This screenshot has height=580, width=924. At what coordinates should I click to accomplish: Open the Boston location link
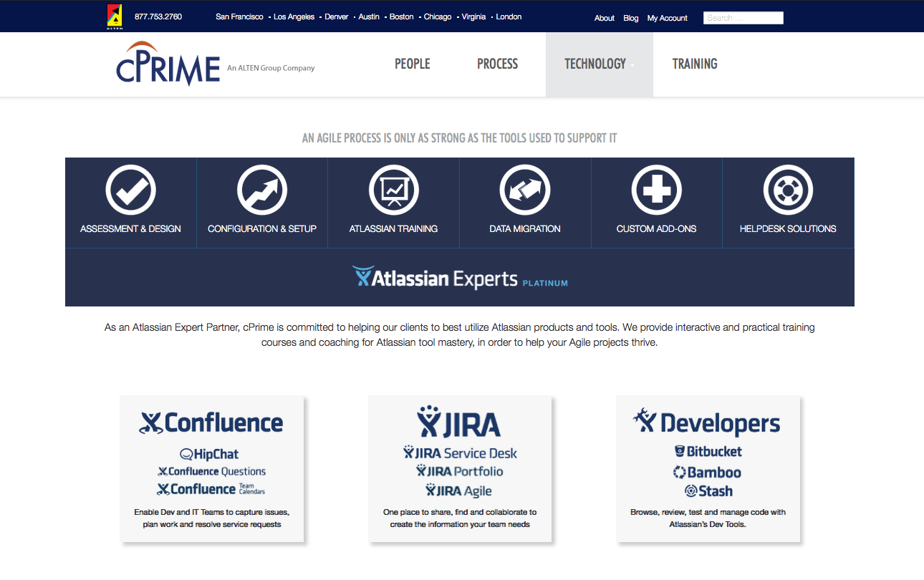click(402, 16)
